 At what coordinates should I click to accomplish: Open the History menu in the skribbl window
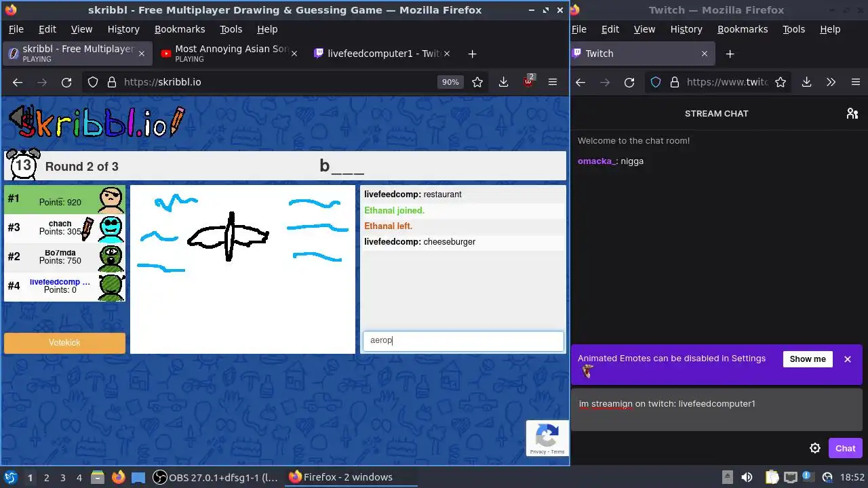pos(123,29)
